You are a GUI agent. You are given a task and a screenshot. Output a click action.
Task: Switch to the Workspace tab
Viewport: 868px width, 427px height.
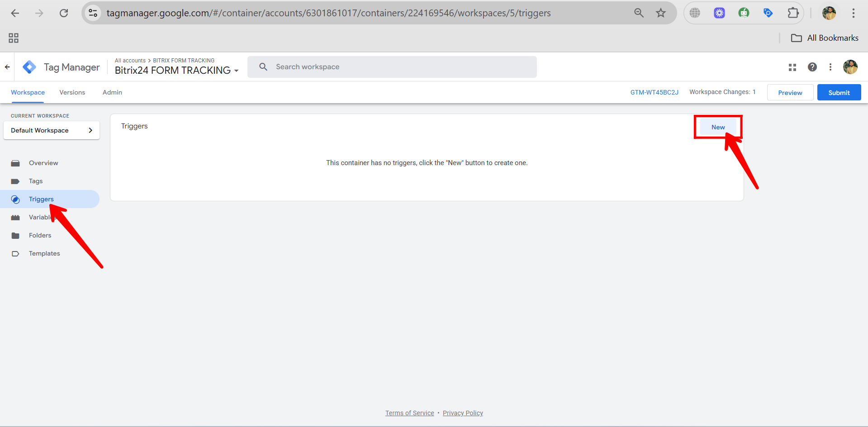tap(28, 92)
